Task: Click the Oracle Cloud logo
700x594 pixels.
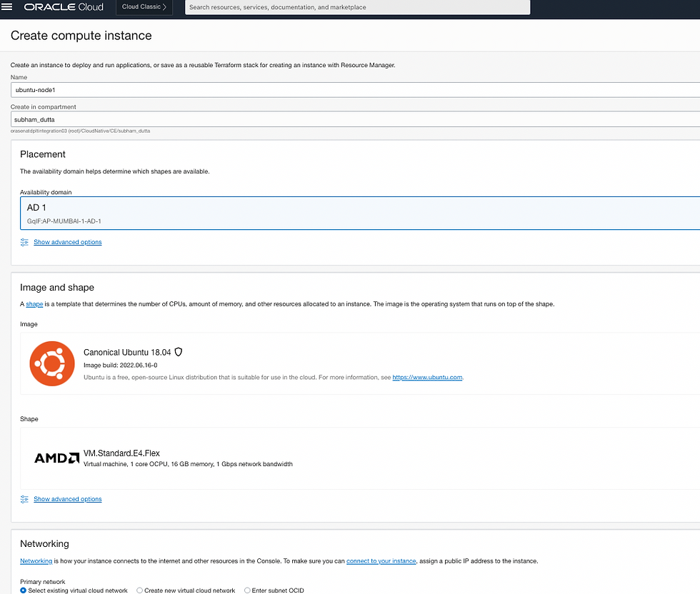Action: (x=64, y=7)
